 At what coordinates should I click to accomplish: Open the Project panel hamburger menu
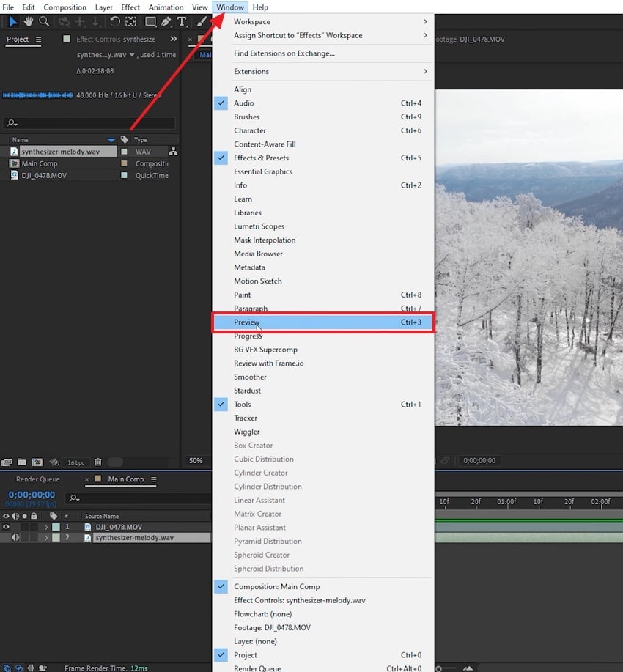[x=39, y=40]
